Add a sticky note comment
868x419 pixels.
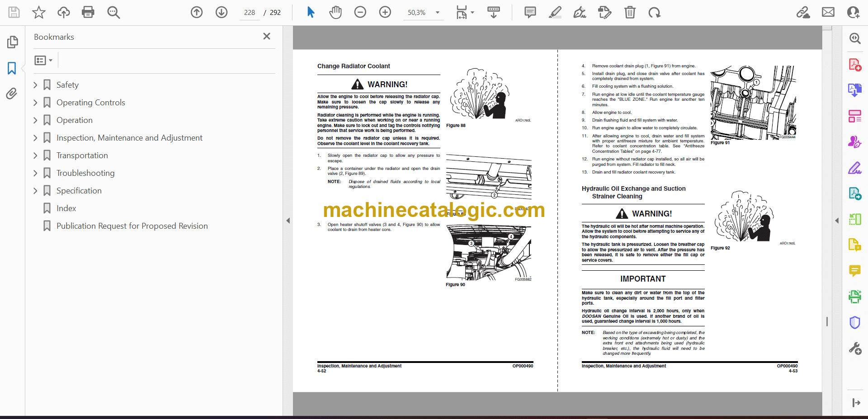pos(530,12)
